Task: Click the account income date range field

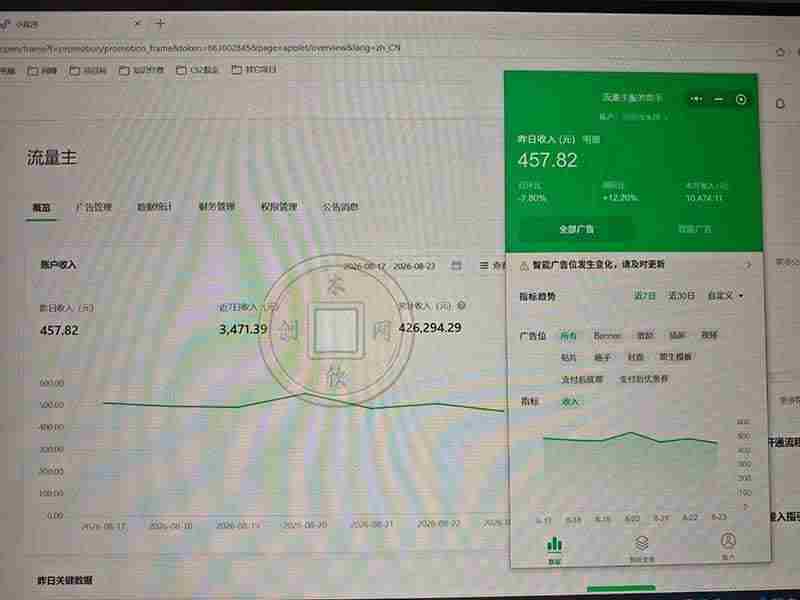Action: pyautogui.click(x=389, y=266)
